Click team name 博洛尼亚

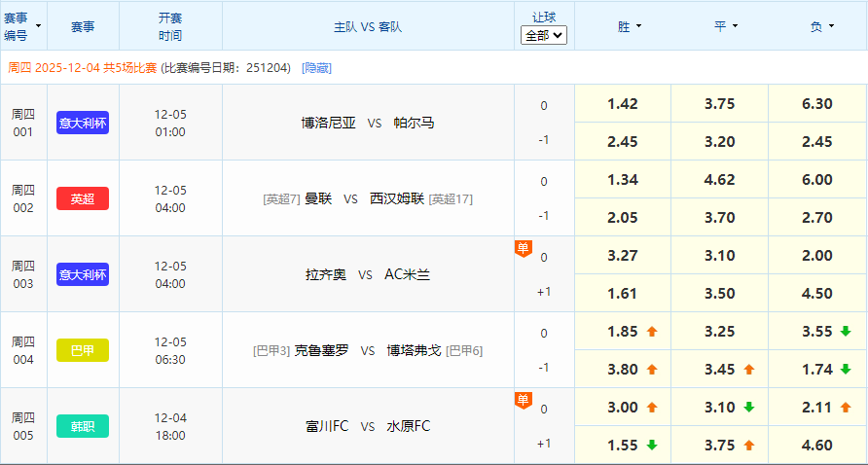(328, 123)
